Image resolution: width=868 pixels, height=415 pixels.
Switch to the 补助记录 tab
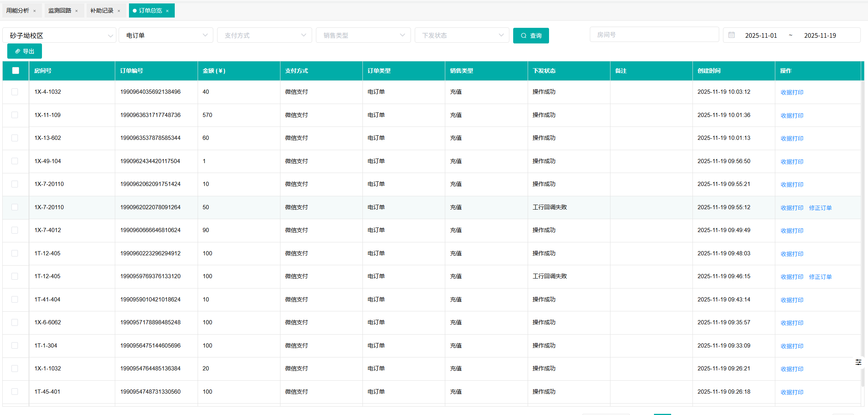tap(101, 11)
